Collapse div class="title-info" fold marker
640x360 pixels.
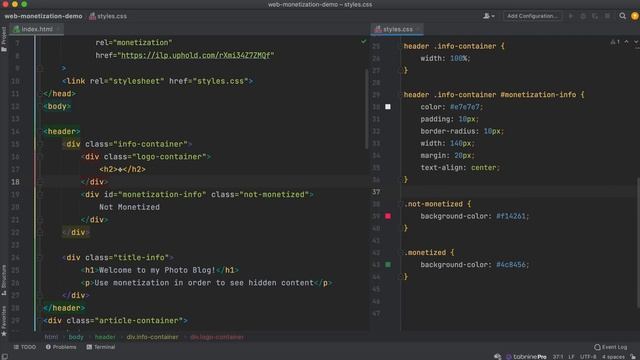(x=40, y=258)
